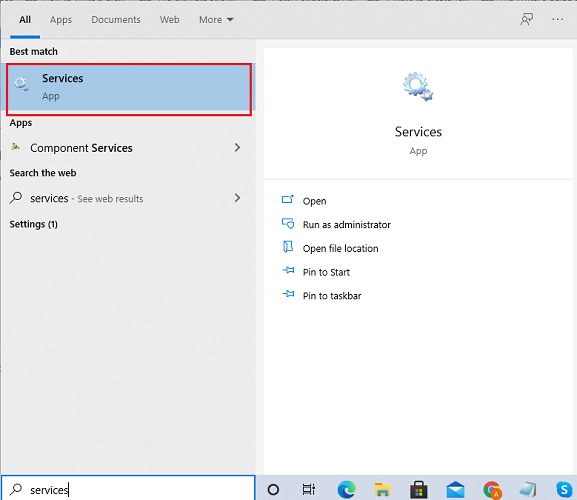Open File Explorer from taskbar
Screen dimensions: 577x500
(x=382, y=490)
